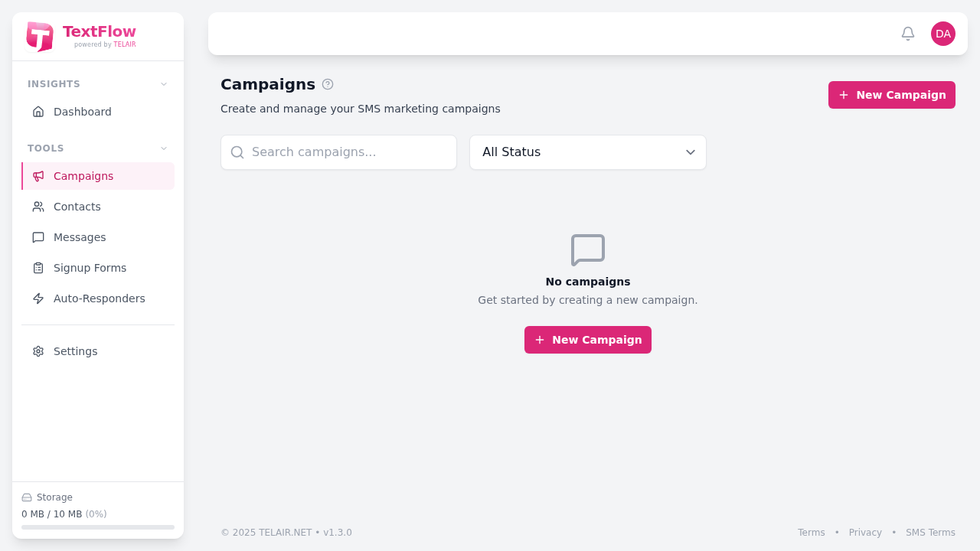This screenshot has height=551, width=980.
Task: Click the Messages chat bubble icon
Action: point(38,237)
